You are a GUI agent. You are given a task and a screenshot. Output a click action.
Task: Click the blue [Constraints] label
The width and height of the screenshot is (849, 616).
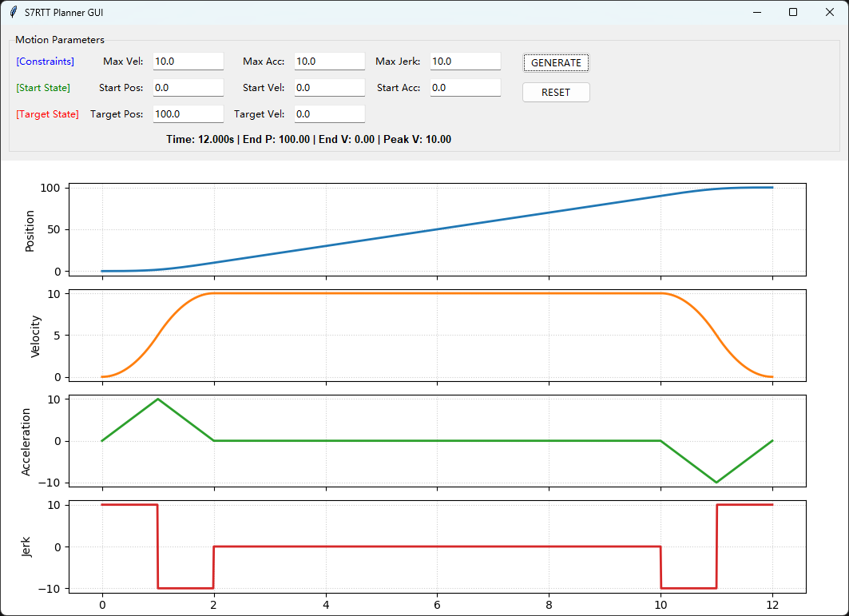pos(46,62)
